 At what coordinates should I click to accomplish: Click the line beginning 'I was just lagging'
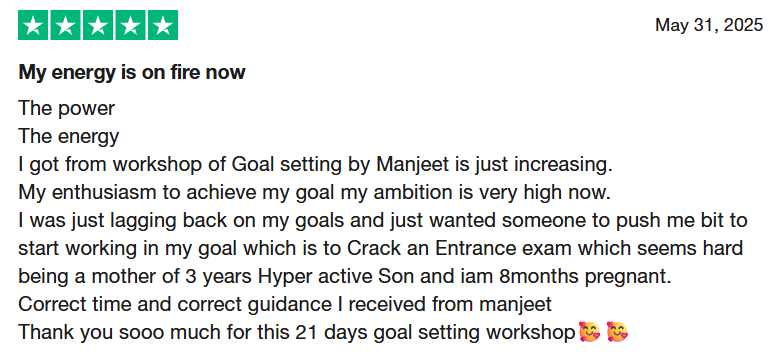(x=383, y=221)
